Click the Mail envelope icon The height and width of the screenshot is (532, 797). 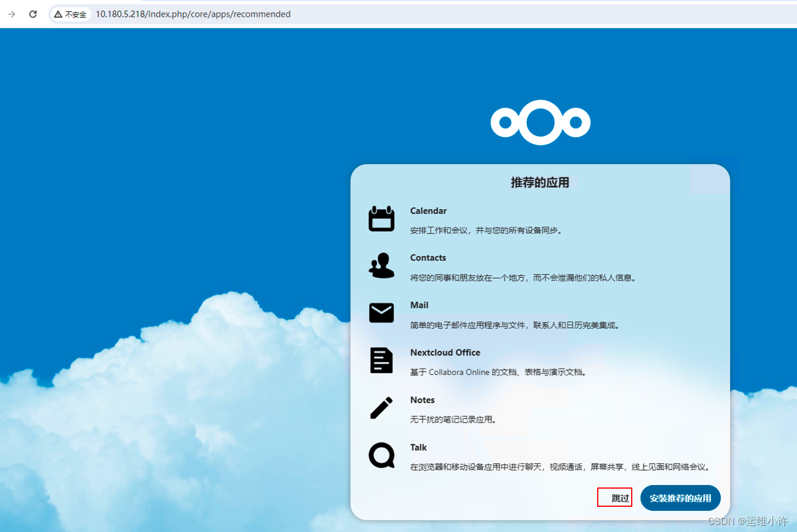click(x=382, y=313)
